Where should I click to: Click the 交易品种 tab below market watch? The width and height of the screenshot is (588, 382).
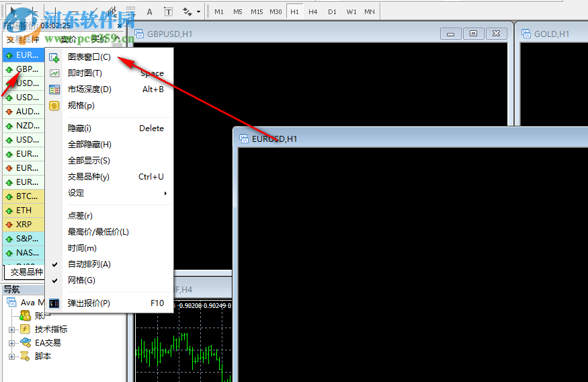26,272
